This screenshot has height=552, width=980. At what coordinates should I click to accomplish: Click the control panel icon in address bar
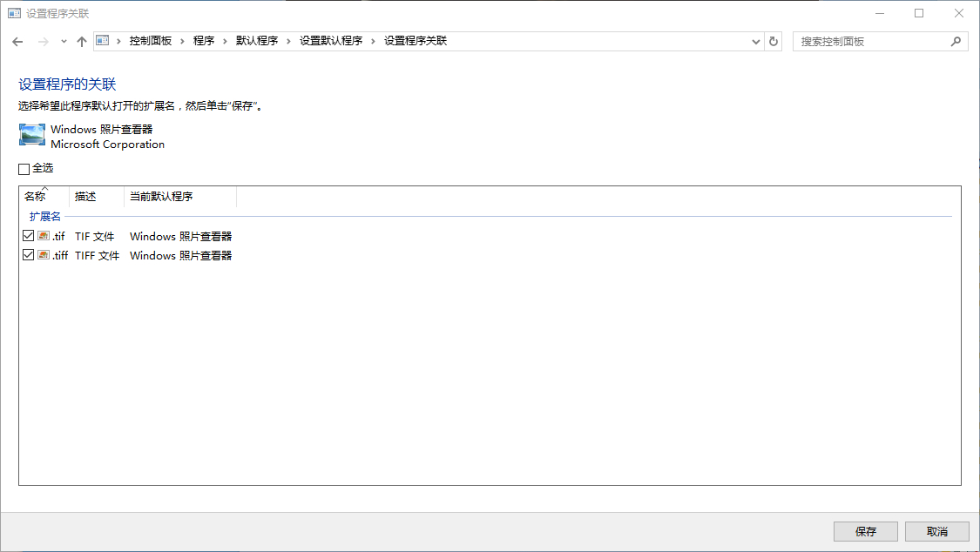[x=103, y=41]
